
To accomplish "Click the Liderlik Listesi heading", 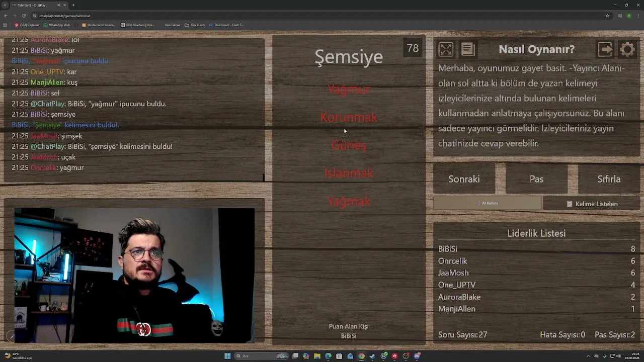I will pos(536,233).
